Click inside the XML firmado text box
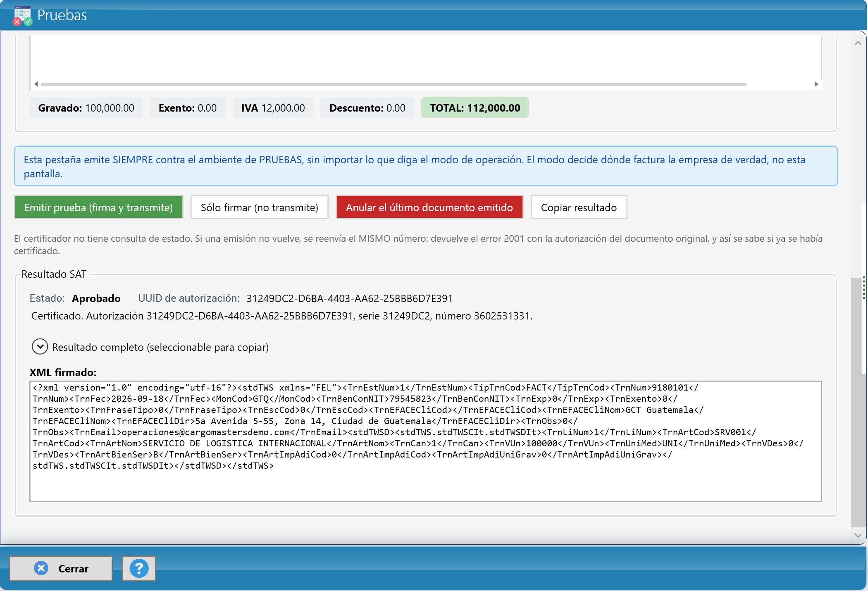868x591 pixels. 426,441
